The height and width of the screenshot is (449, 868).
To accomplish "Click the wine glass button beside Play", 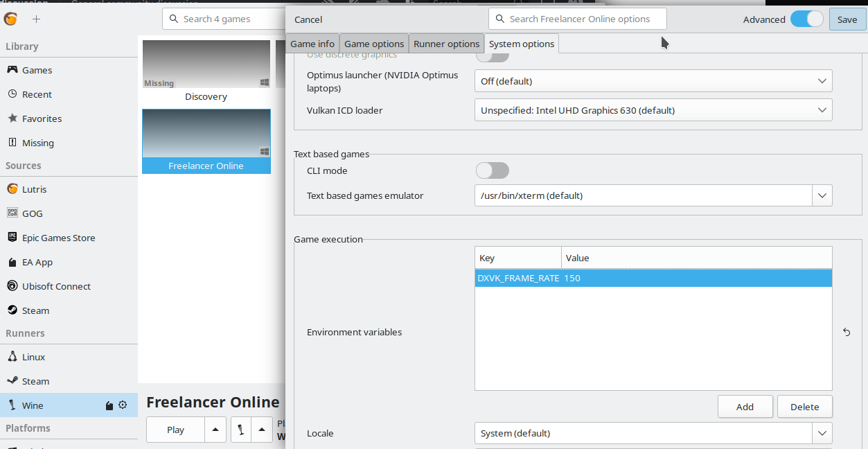I will [240, 430].
